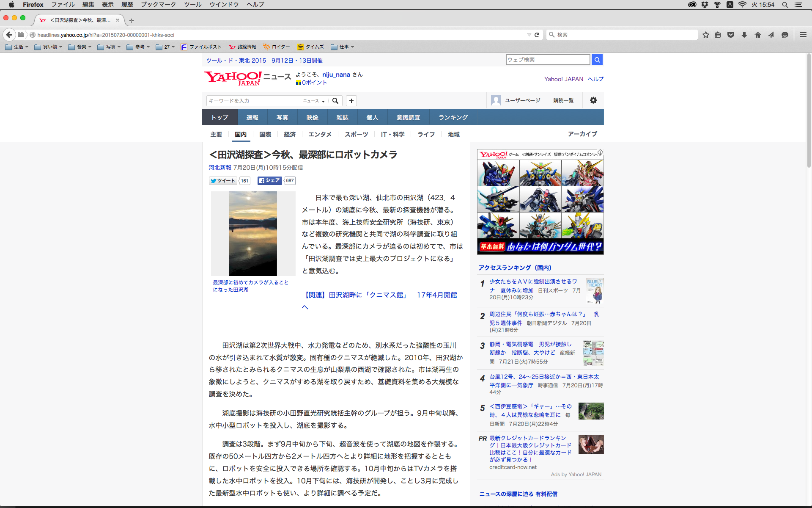Select the スポーツ category tab

[x=356, y=134]
